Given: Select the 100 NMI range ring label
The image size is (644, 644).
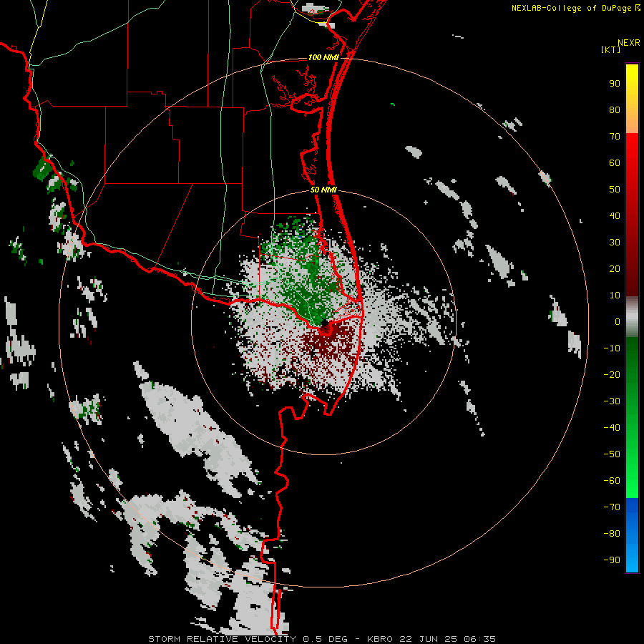Looking at the screenshot, I should 323,57.
